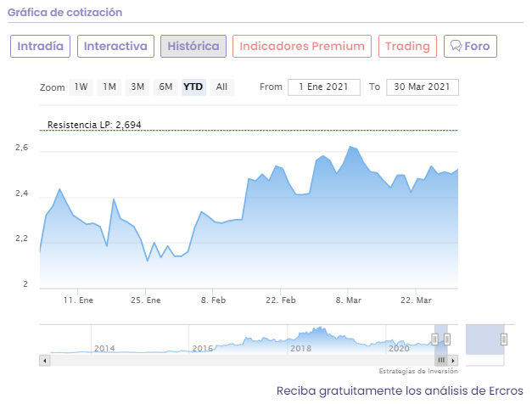The image size is (532, 404).
Task: Click the 25. Ene axis label
Action: pyautogui.click(x=146, y=300)
